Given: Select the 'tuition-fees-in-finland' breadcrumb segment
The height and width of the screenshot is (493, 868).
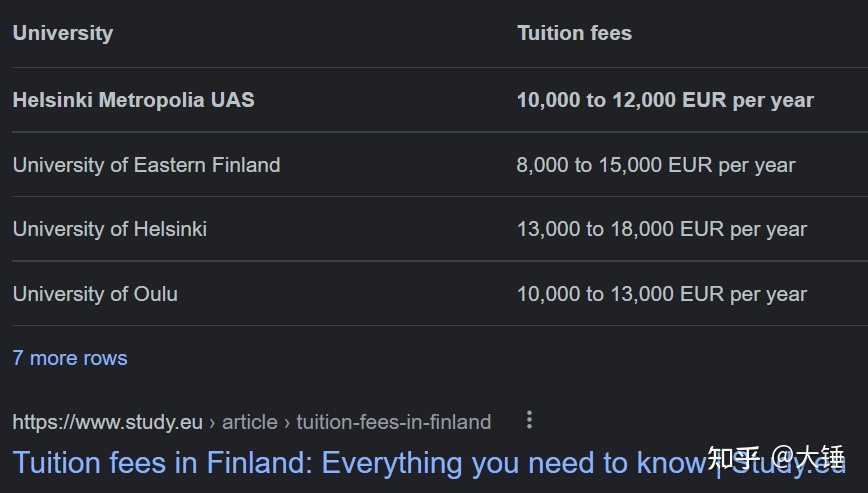Looking at the screenshot, I should (x=394, y=422).
